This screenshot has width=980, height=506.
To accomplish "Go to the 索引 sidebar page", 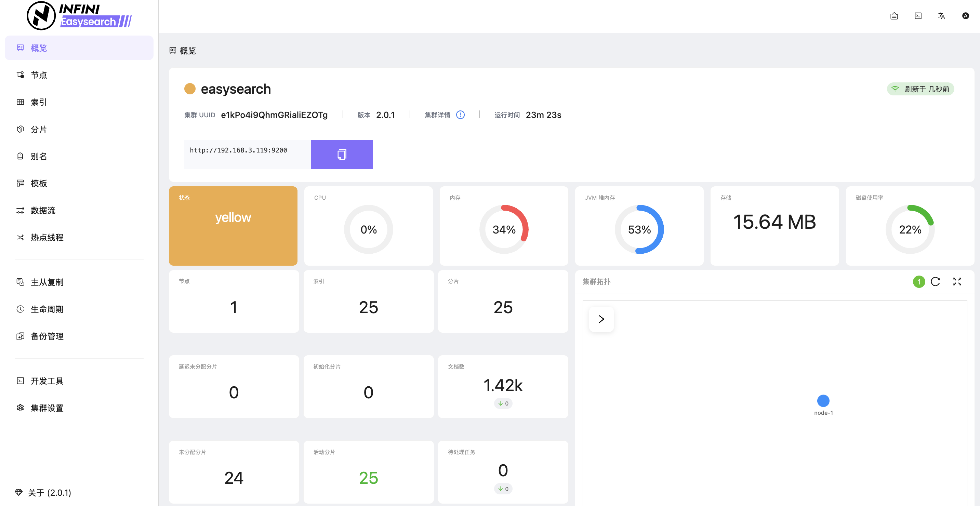I will 39,102.
